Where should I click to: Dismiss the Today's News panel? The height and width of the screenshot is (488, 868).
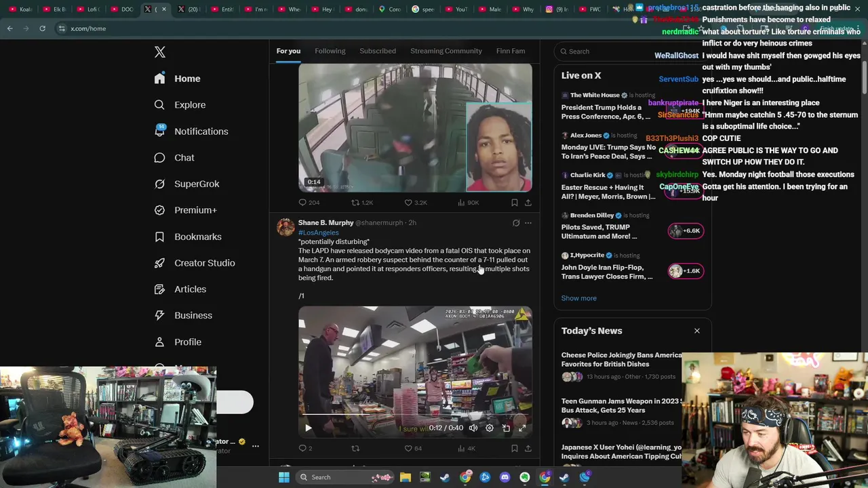696,331
